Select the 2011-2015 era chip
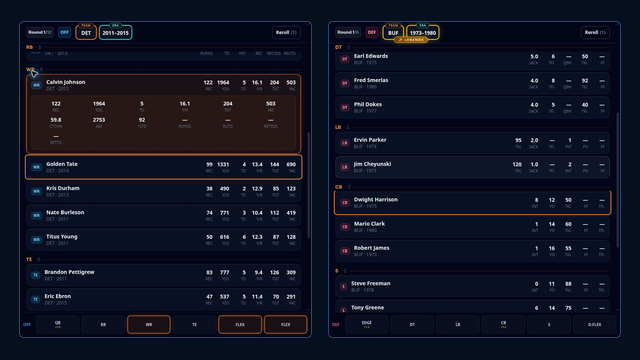Viewport: 640px width, 360px height. tap(116, 33)
